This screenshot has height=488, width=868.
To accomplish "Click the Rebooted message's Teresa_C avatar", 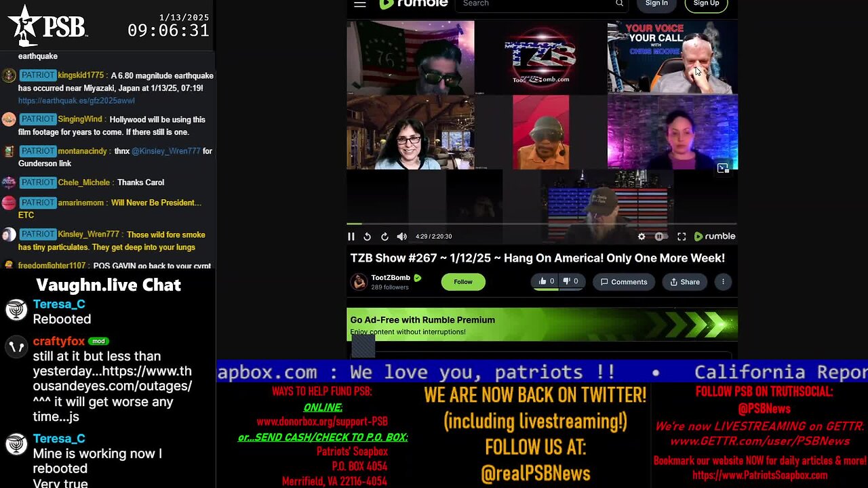I will [x=16, y=311].
